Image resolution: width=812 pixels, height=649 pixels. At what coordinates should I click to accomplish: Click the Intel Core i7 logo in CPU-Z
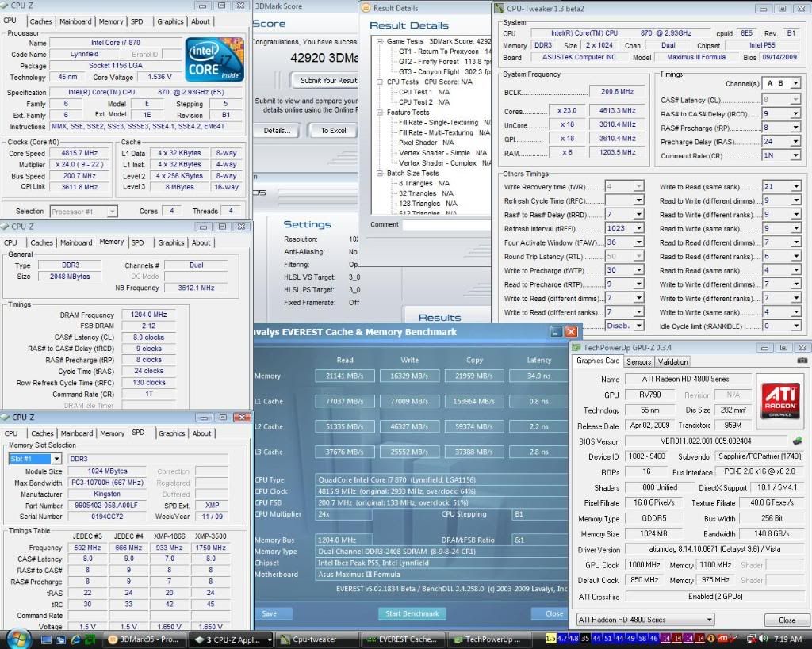pos(214,59)
